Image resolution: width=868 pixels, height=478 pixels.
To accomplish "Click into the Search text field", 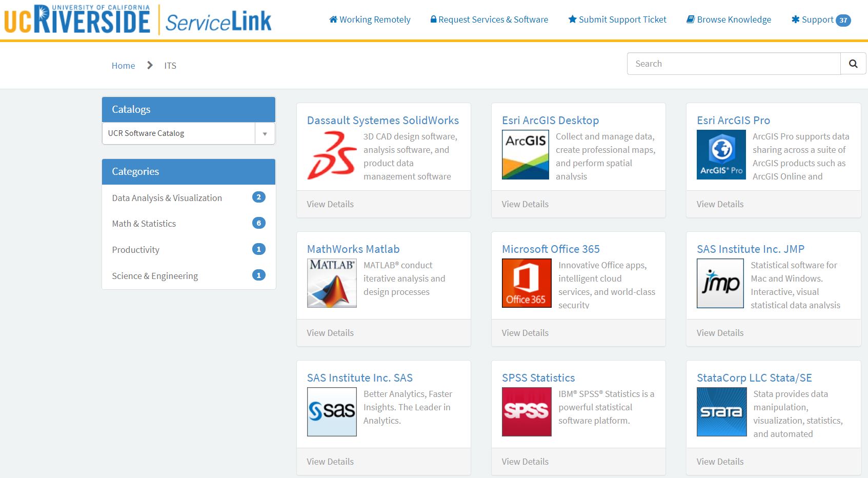I will 733,64.
